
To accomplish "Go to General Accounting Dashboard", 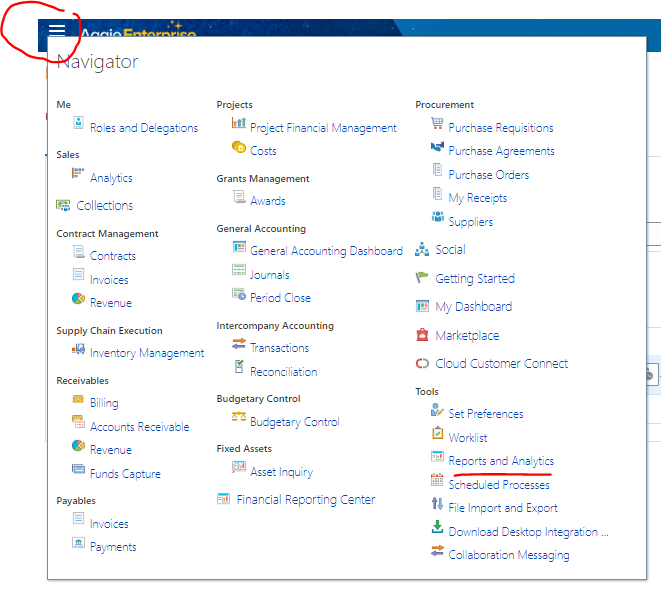I will tap(326, 251).
